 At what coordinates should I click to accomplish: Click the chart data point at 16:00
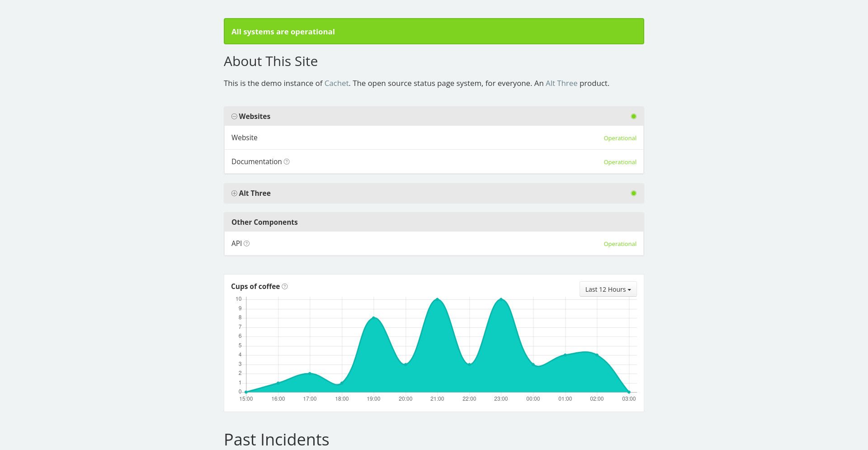pyautogui.click(x=278, y=383)
